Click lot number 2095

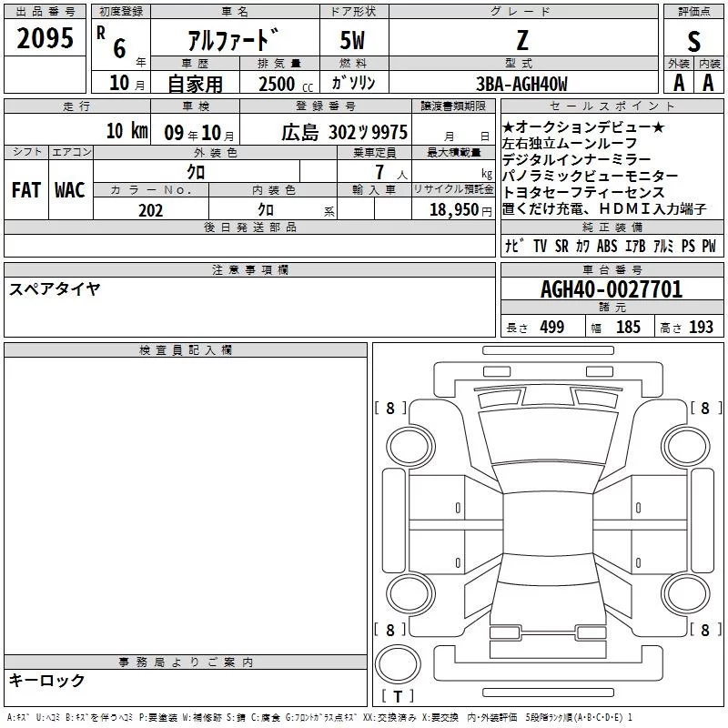45,38
